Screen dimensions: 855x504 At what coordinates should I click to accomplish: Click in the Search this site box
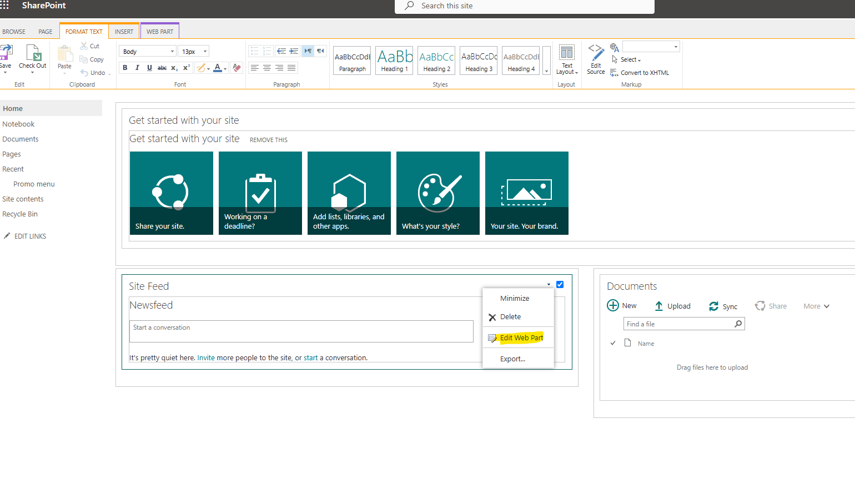click(x=524, y=6)
